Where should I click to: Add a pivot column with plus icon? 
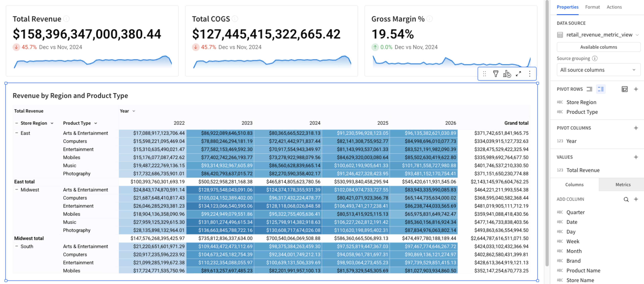coord(636,128)
